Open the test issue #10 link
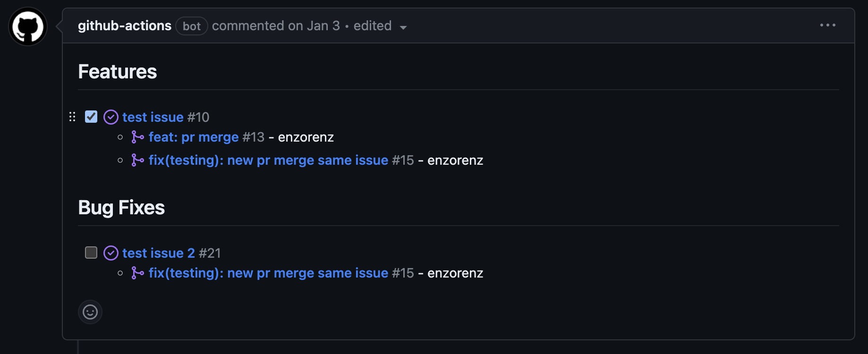The height and width of the screenshot is (354, 868). click(x=152, y=117)
